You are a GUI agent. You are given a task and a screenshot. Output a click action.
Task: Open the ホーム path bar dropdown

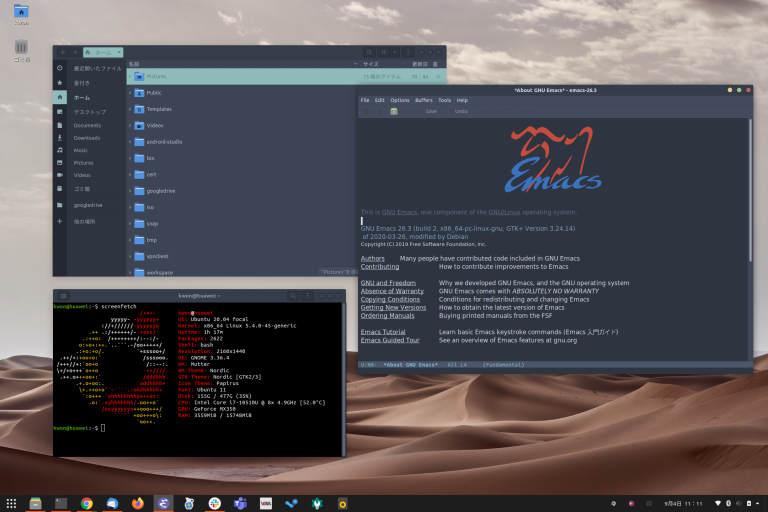[119, 52]
